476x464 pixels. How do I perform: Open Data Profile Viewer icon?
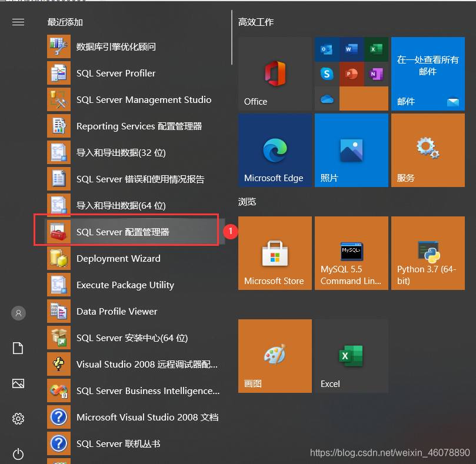tap(59, 311)
